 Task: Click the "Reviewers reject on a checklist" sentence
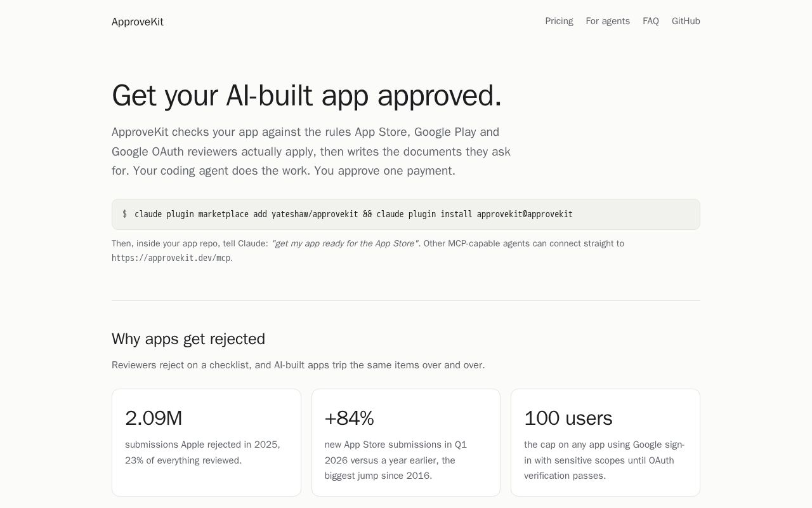[298, 365]
